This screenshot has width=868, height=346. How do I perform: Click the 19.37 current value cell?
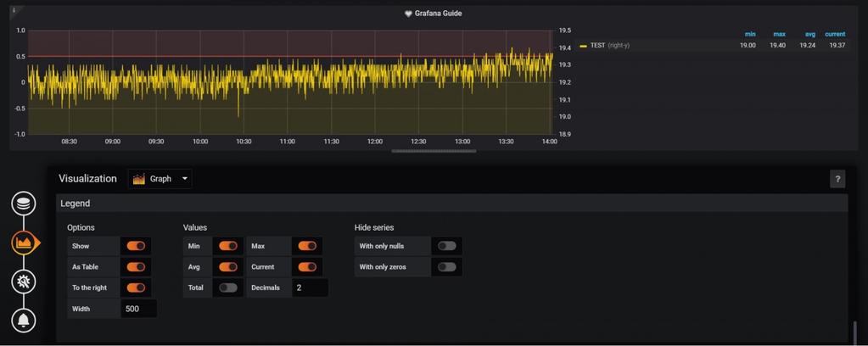(837, 46)
